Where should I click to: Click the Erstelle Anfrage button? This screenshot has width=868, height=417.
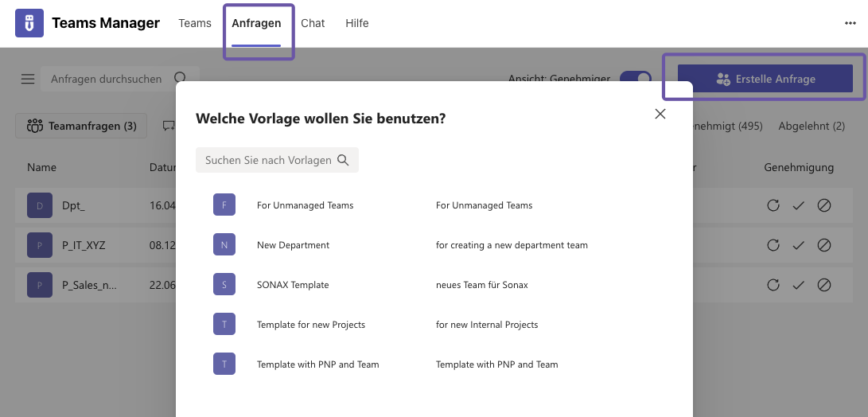coord(765,79)
